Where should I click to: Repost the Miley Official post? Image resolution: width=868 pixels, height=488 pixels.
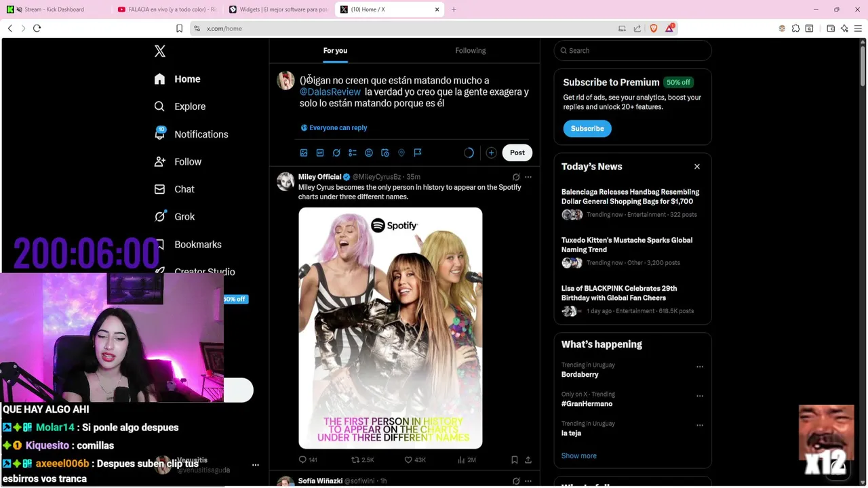[362, 460]
